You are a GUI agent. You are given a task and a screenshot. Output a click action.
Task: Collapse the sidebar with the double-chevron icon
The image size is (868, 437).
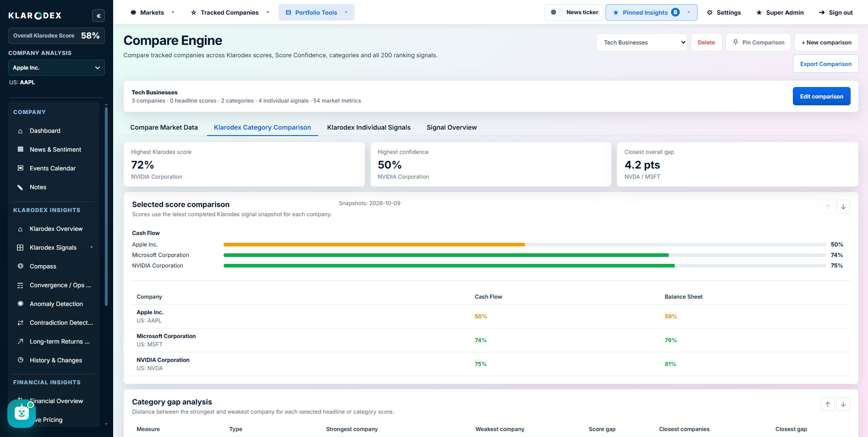(98, 16)
